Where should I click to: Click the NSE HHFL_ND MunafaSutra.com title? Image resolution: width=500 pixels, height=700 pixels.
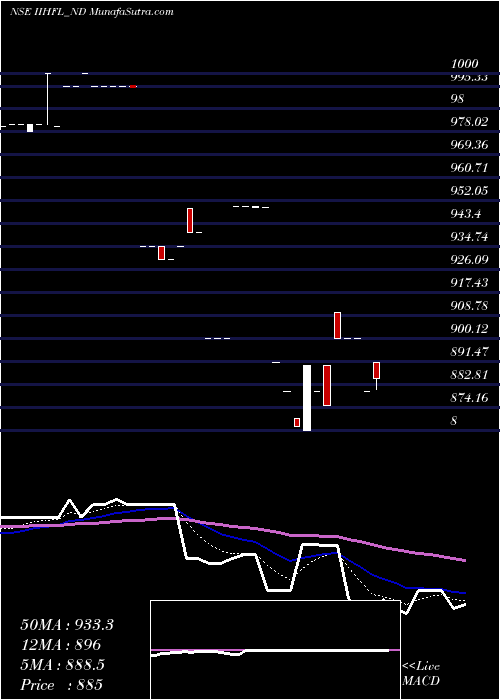click(x=92, y=12)
